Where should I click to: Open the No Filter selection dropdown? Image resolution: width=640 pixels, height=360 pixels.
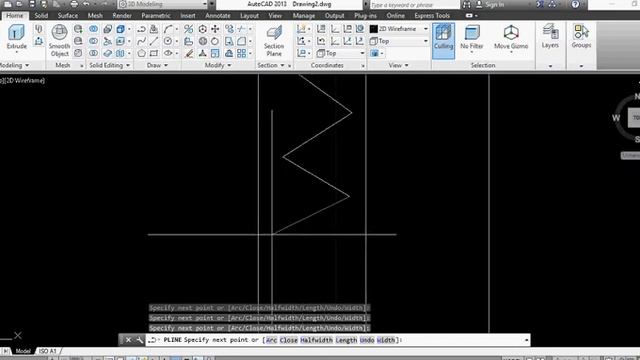471,40
